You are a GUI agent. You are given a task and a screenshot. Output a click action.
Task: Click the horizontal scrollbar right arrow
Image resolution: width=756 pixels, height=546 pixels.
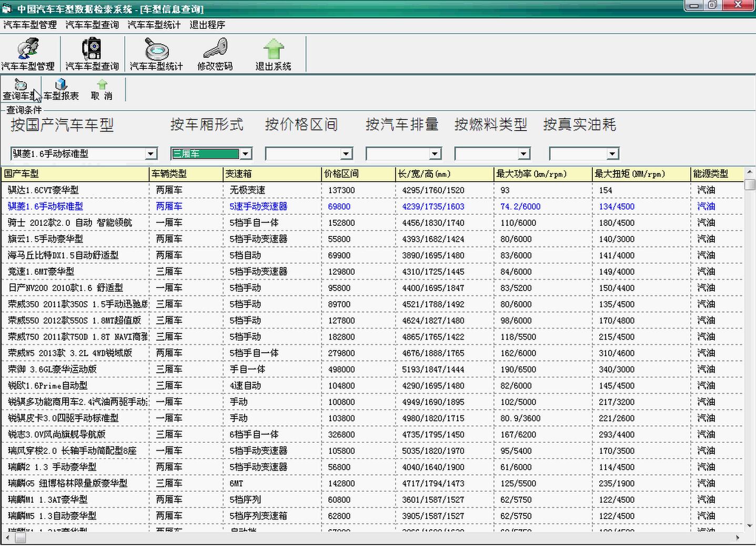(738, 538)
